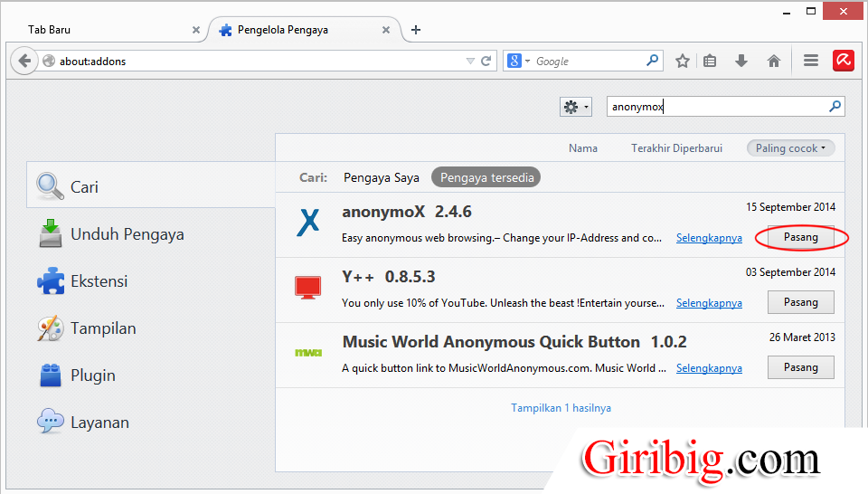This screenshot has width=868, height=494.
Task: Open the Downloads arrow panel
Action: click(741, 61)
